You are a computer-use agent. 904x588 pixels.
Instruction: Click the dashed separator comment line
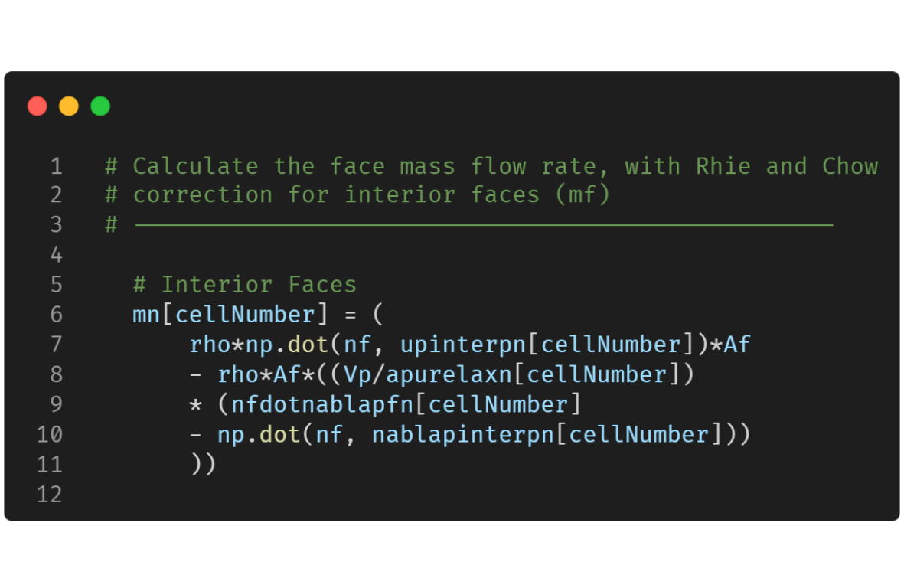[x=469, y=224]
